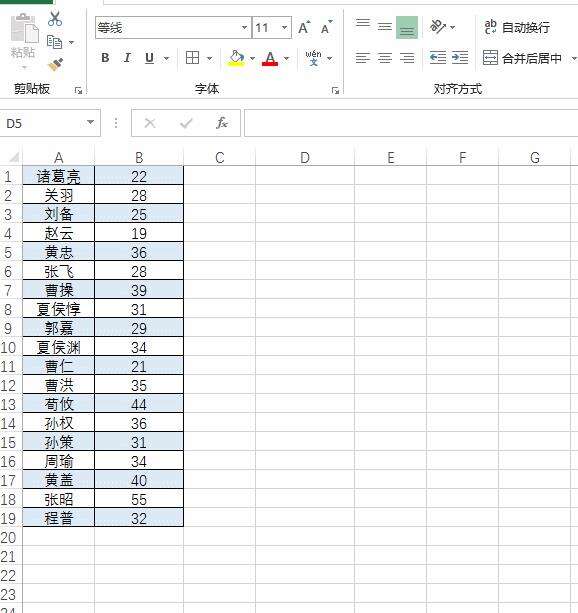Image resolution: width=578 pixels, height=613 pixels.
Task: Select row 7 header
Action: (11, 290)
